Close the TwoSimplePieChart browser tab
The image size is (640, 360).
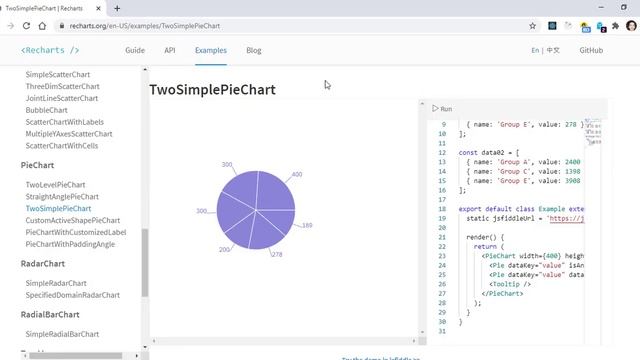pyautogui.click(x=98, y=8)
